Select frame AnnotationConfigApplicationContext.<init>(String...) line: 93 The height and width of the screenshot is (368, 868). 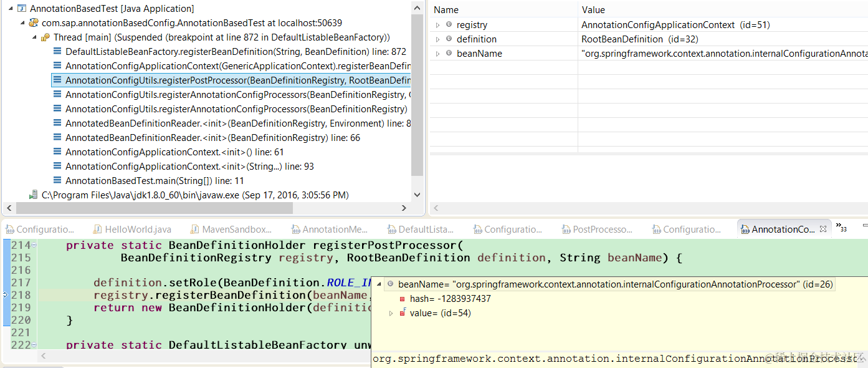[x=189, y=167]
